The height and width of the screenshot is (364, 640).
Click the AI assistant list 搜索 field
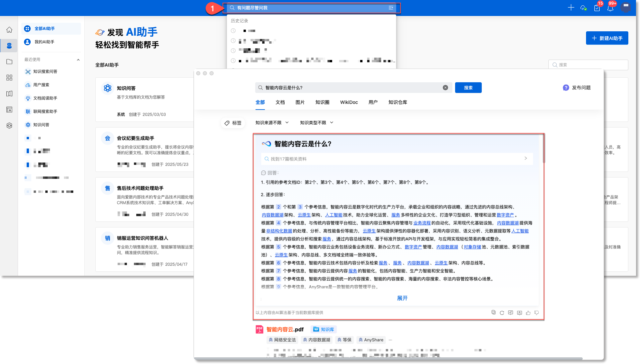588,65
